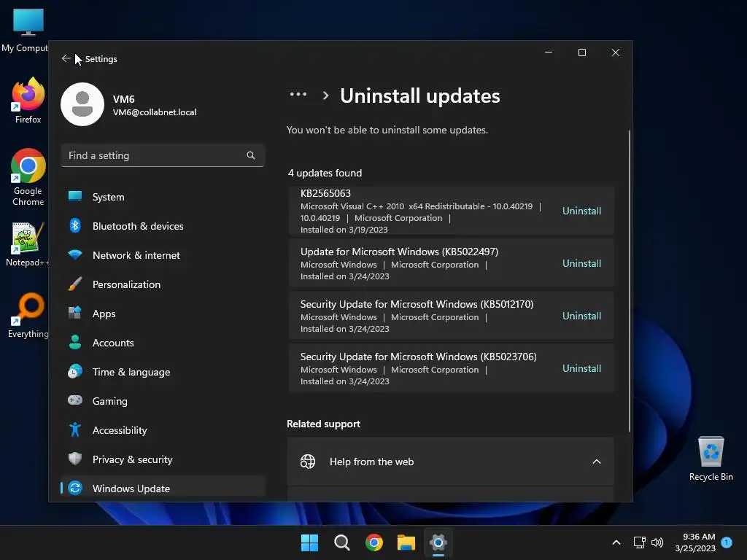Open the network status tray icon

tap(639, 542)
